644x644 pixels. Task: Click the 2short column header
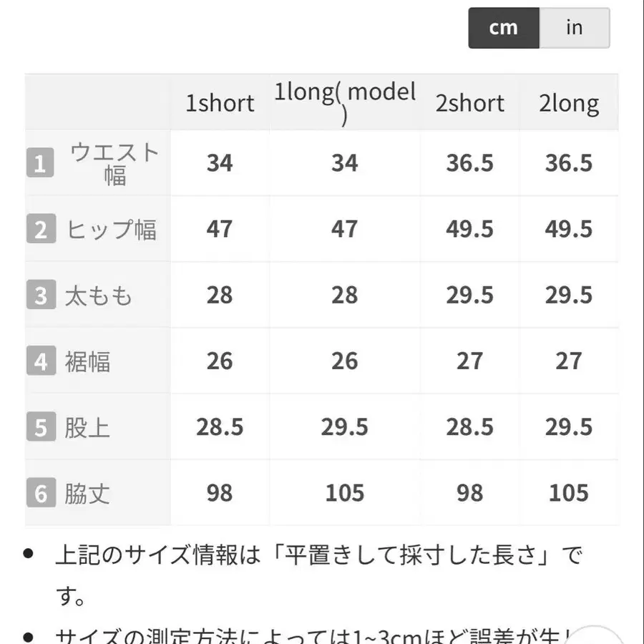tap(470, 103)
